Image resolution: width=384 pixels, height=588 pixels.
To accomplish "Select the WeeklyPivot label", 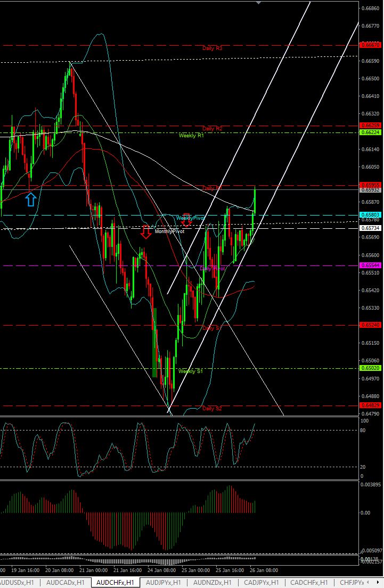I will pos(190,218).
